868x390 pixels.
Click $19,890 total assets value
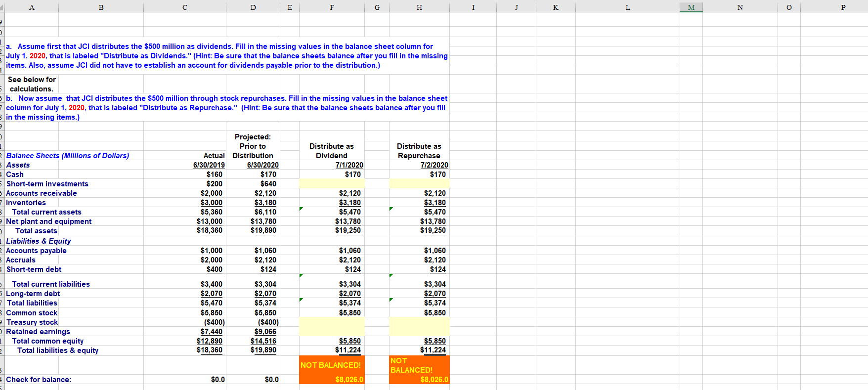click(263, 230)
